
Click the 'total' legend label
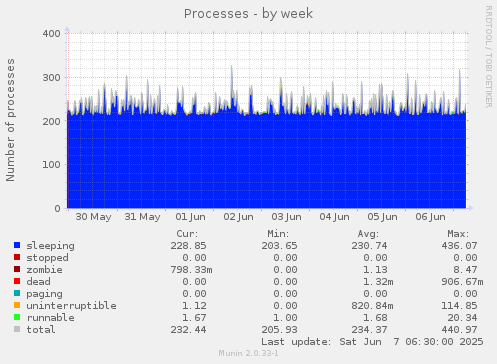pos(41,330)
